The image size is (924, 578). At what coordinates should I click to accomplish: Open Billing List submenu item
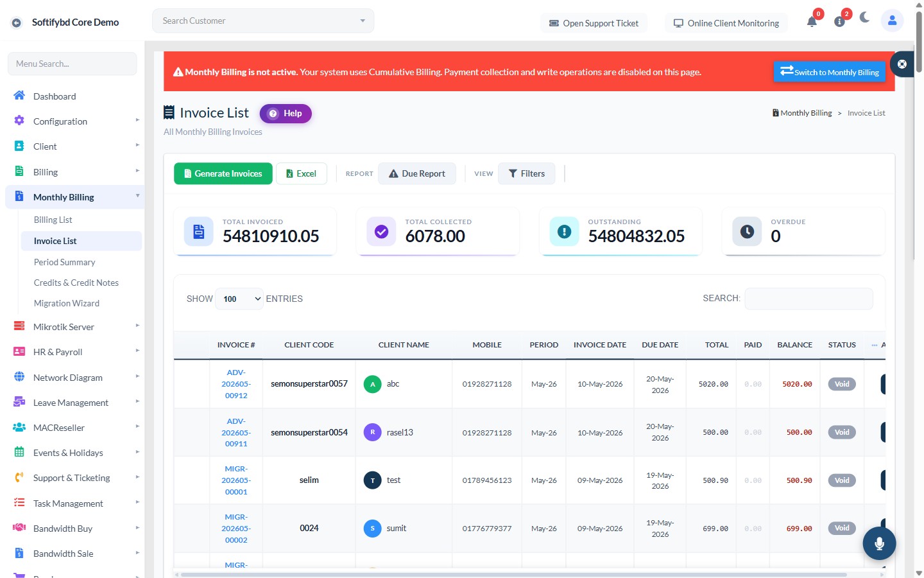point(80,220)
